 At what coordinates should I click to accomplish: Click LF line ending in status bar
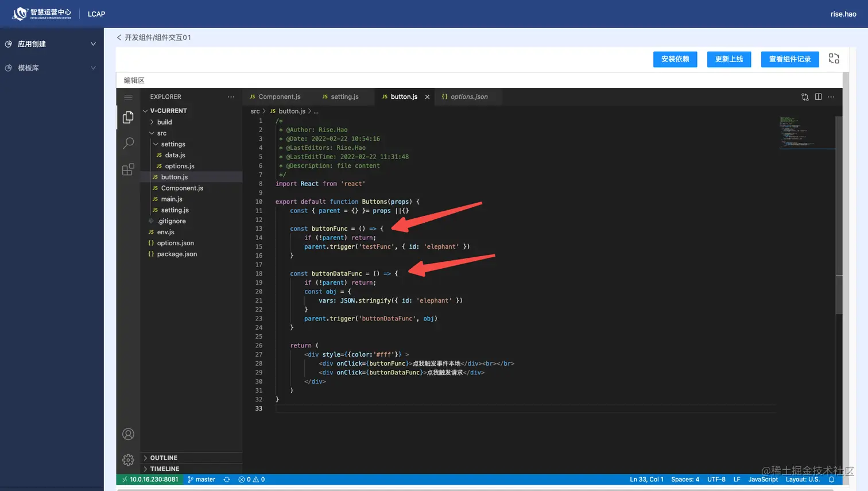coord(737,480)
